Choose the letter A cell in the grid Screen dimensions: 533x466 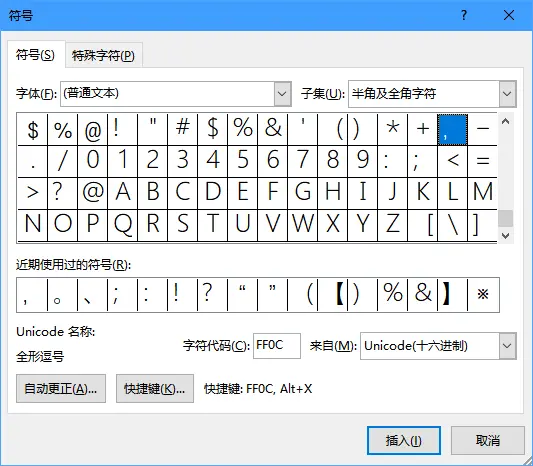coord(122,193)
